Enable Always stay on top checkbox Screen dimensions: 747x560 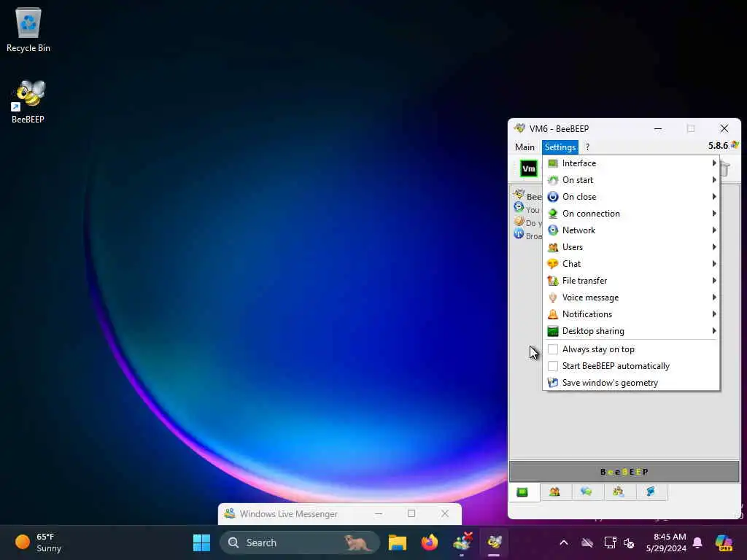point(553,349)
